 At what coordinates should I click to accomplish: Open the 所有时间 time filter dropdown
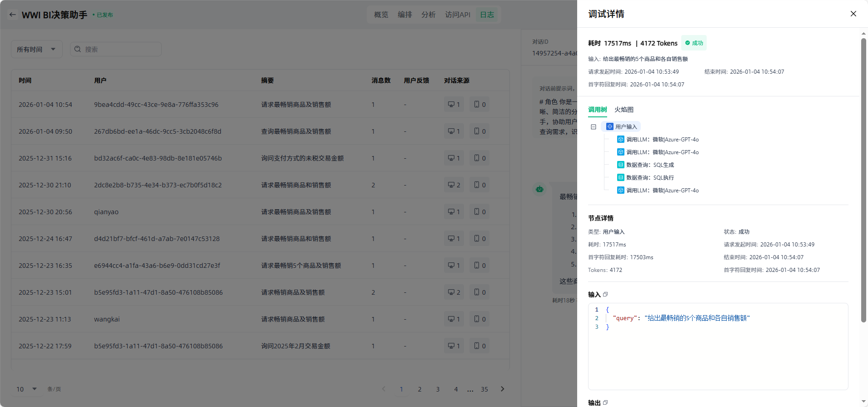point(36,50)
